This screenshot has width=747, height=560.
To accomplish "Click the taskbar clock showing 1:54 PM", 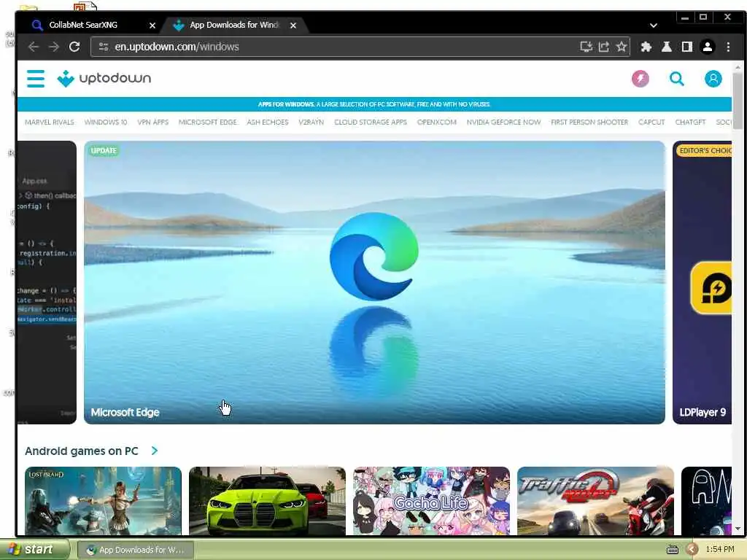I will coord(720,550).
